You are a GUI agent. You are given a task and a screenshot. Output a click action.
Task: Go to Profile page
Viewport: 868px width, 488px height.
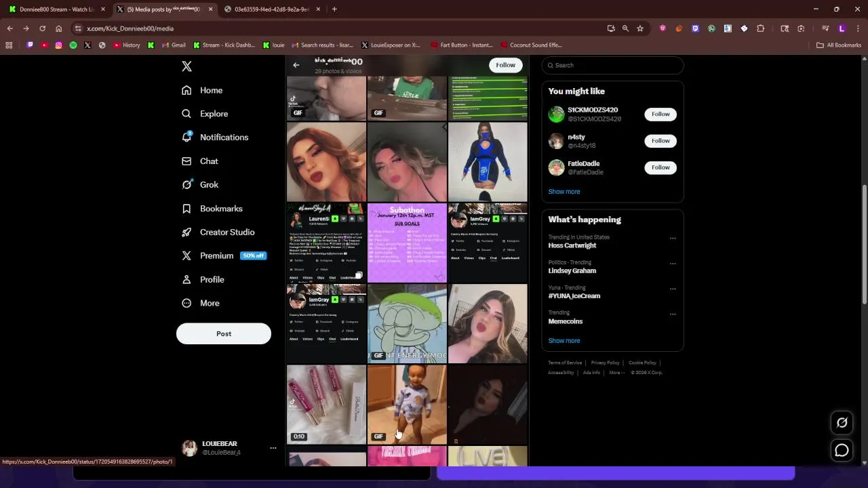click(x=203, y=280)
